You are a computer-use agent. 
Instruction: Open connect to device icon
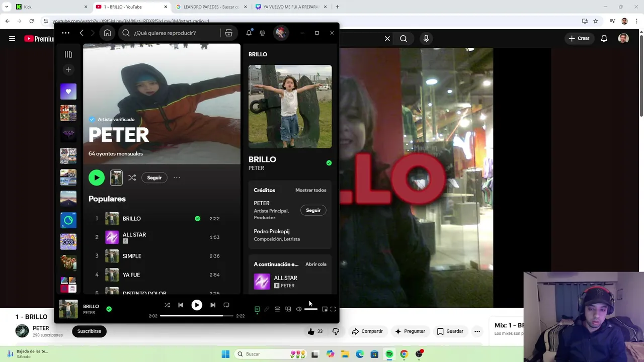click(x=288, y=309)
